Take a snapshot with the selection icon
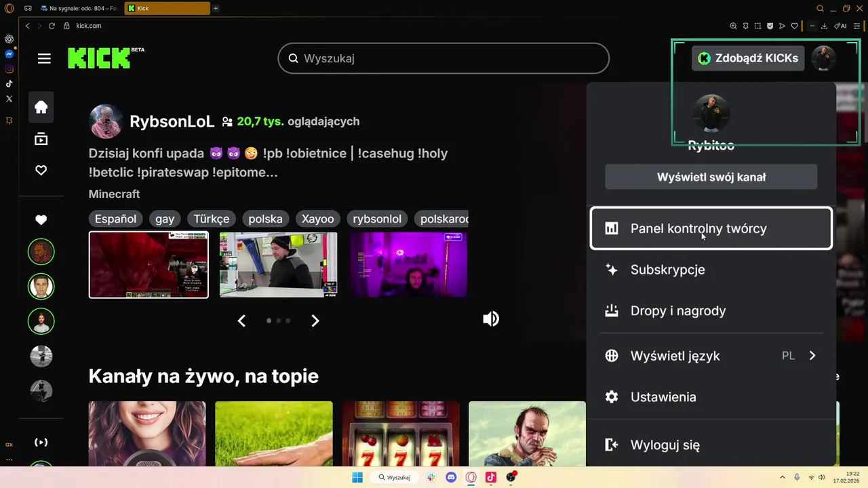The width and height of the screenshot is (868, 488). [x=757, y=26]
